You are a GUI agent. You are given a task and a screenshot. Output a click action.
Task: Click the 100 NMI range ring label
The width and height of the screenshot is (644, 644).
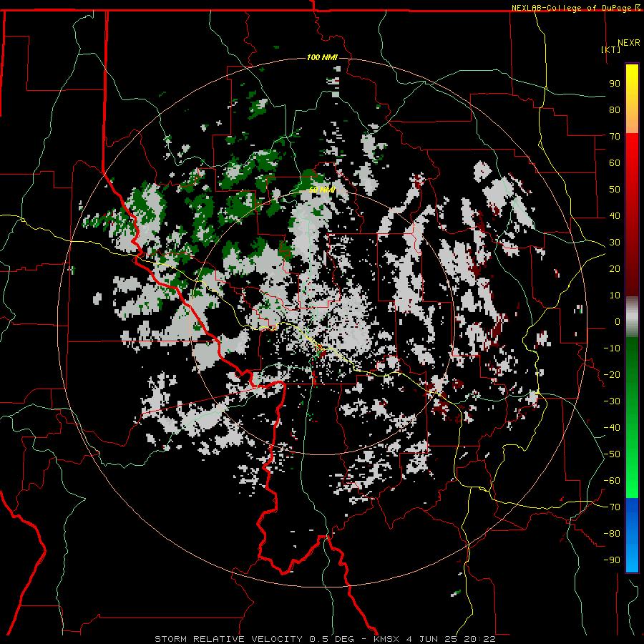point(322,57)
